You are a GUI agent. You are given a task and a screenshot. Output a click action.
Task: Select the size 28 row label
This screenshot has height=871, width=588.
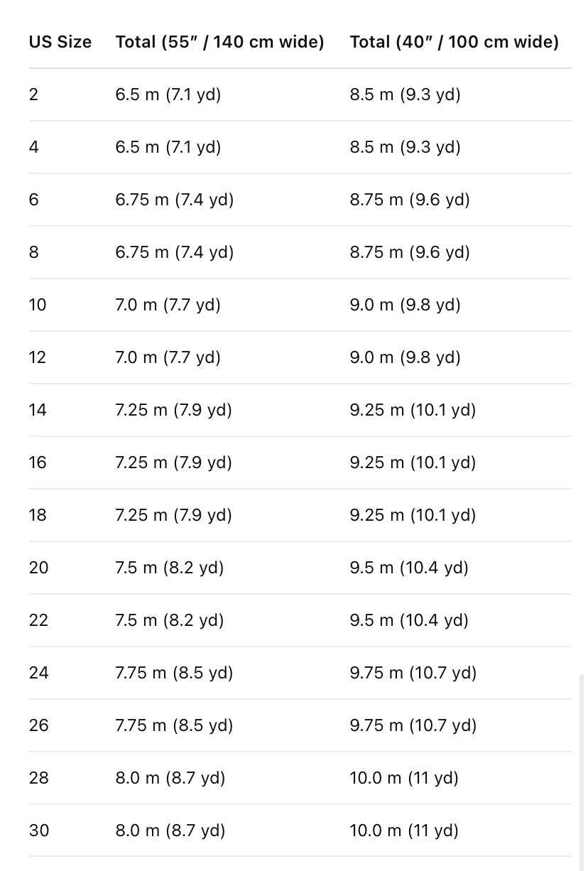(39, 778)
